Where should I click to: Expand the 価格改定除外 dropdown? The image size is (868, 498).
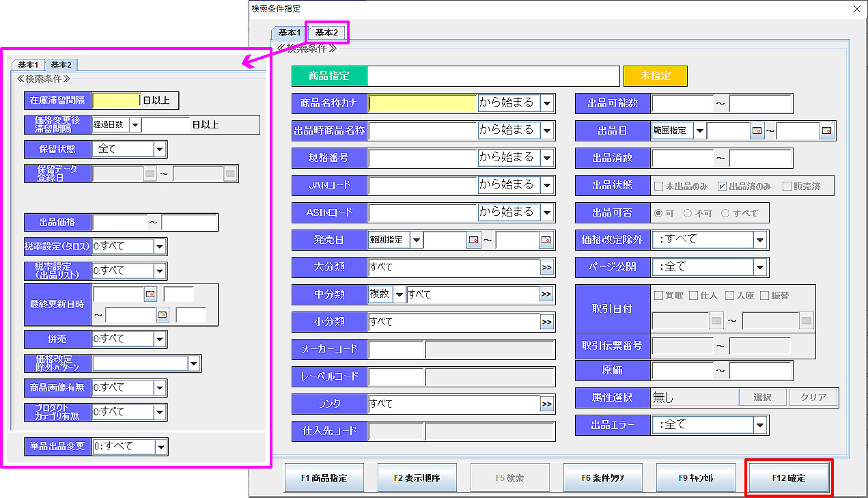pyautogui.click(x=760, y=240)
